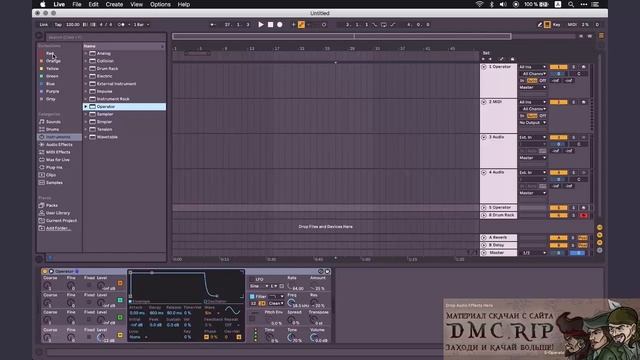Viewport: 640px width, 360px height.
Task: Open the Plug-Ins category icon
Action: (x=42, y=167)
